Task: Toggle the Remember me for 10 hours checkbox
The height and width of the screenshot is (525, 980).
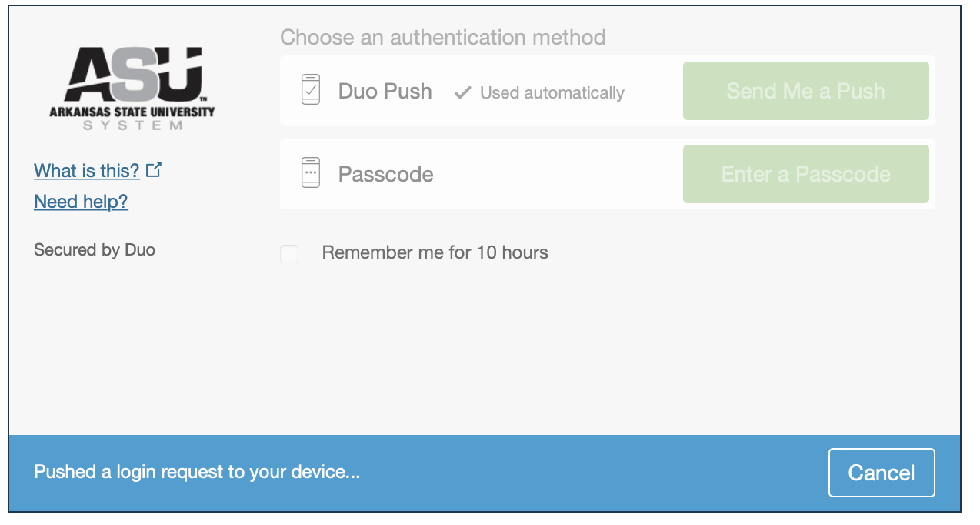Action: coord(289,253)
